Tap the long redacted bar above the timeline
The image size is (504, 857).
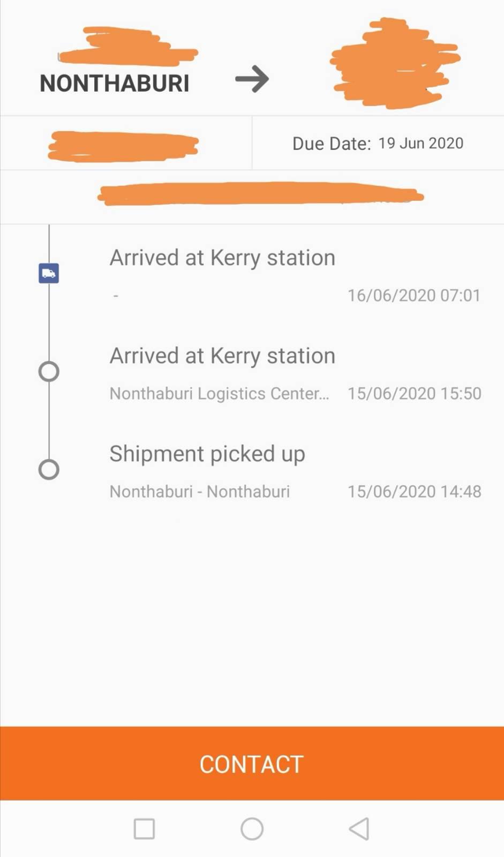coord(260,193)
